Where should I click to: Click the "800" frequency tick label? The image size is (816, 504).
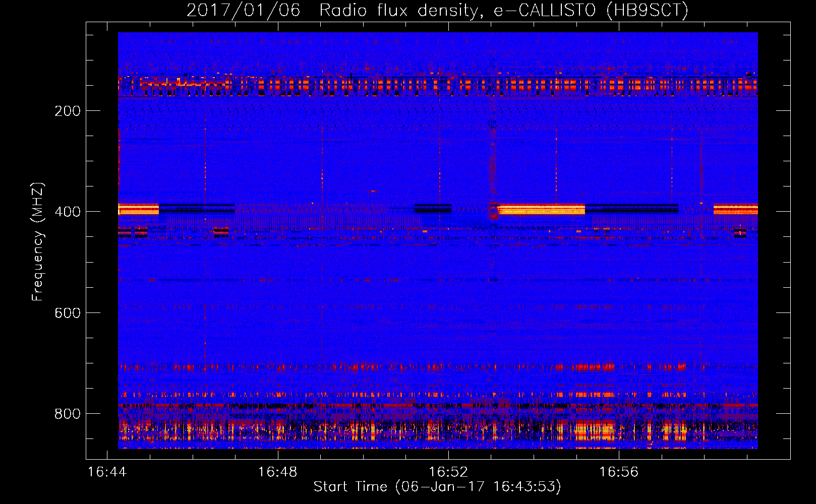pos(68,414)
